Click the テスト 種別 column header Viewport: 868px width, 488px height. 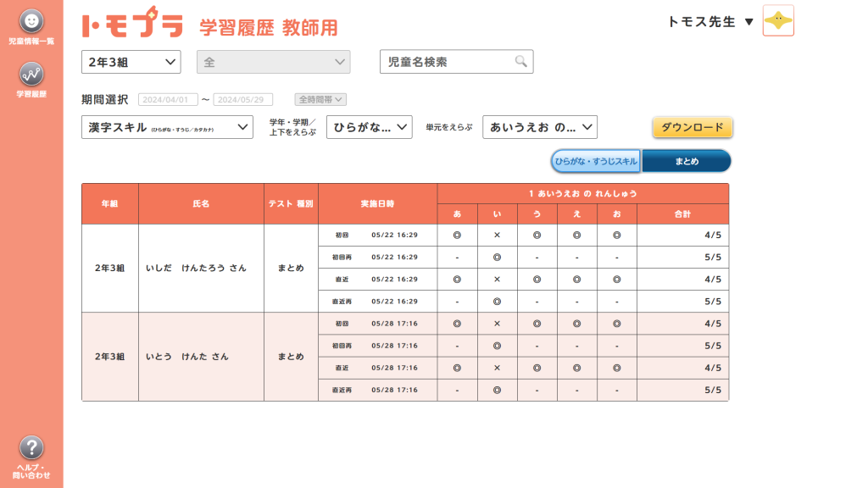[292, 203]
